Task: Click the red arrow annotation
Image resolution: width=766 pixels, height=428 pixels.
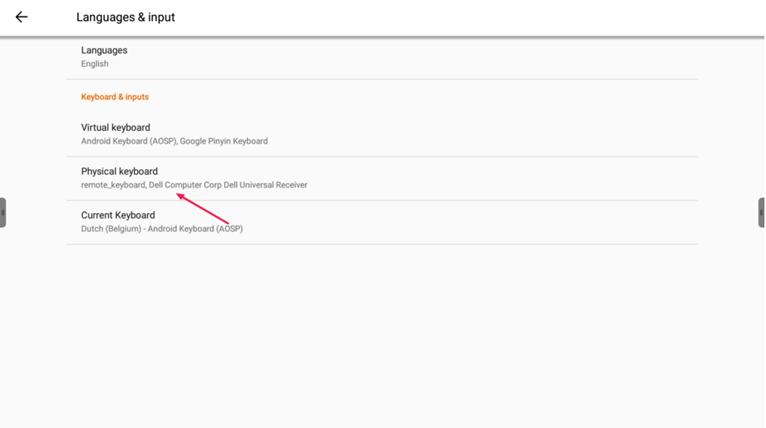Action: pos(203,209)
